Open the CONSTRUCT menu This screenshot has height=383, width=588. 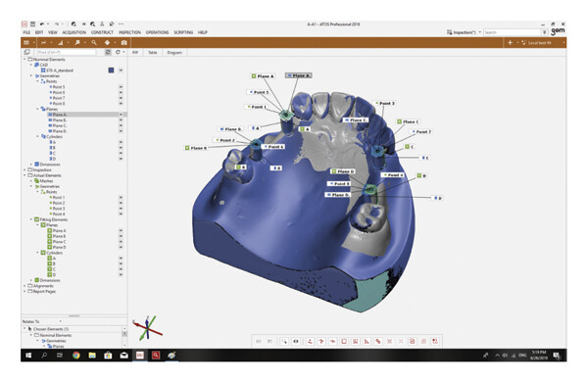tap(102, 32)
